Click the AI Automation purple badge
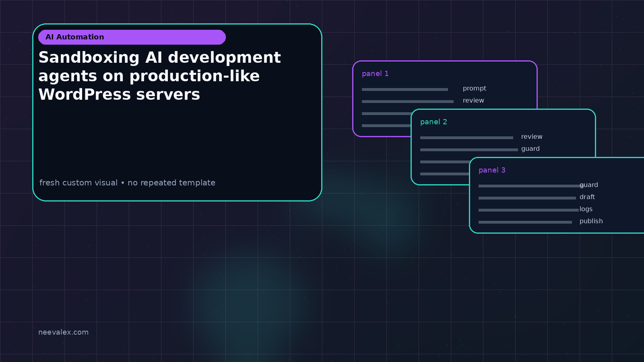 point(132,37)
